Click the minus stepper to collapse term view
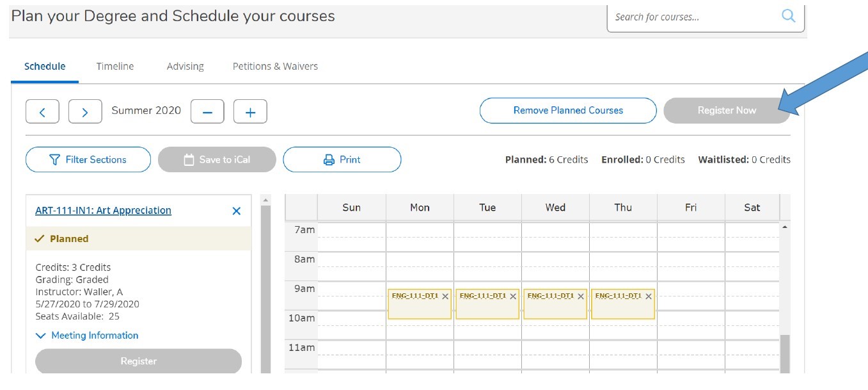 (x=207, y=111)
